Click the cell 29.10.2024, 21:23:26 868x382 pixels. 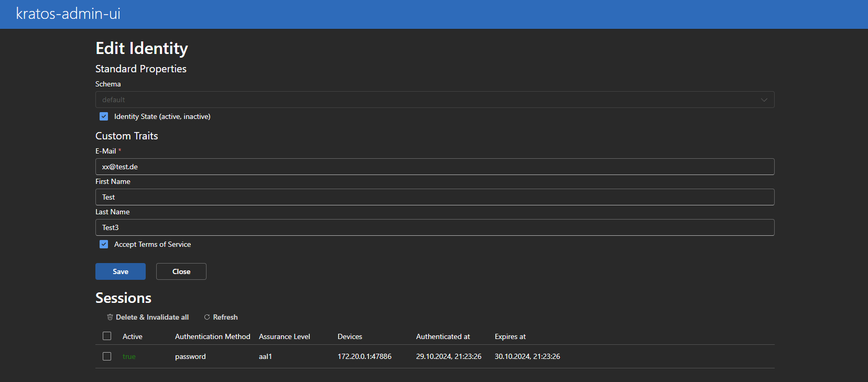(x=449, y=356)
